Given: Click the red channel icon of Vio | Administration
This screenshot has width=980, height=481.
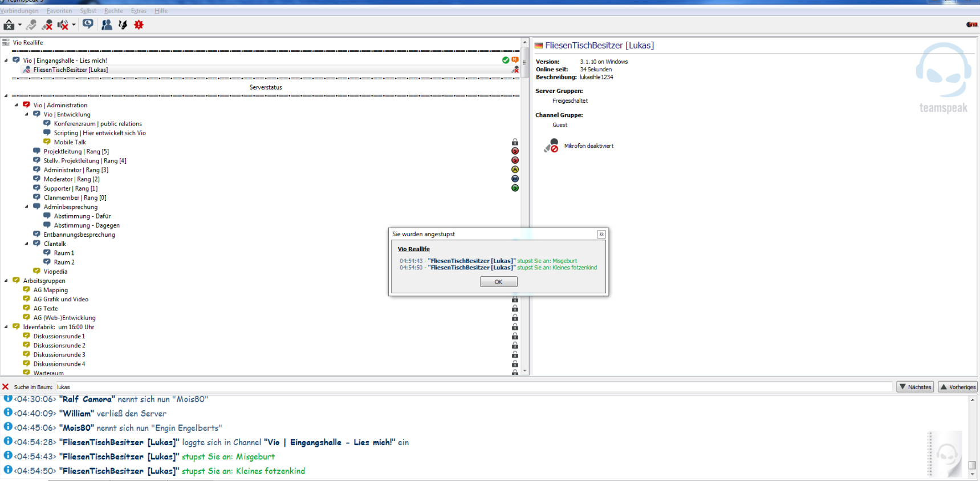Looking at the screenshot, I should tap(26, 105).
